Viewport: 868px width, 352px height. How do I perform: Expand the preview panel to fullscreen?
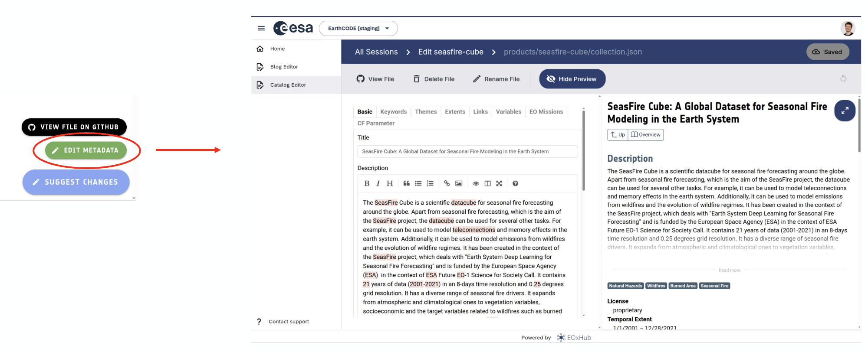[x=845, y=111]
